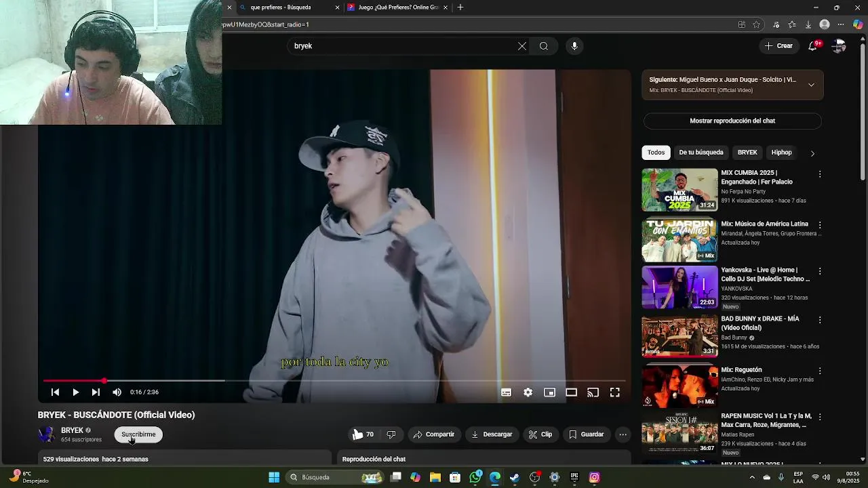Open browser Settings and more menu
This screenshot has width=868, height=488.
tap(841, 24)
